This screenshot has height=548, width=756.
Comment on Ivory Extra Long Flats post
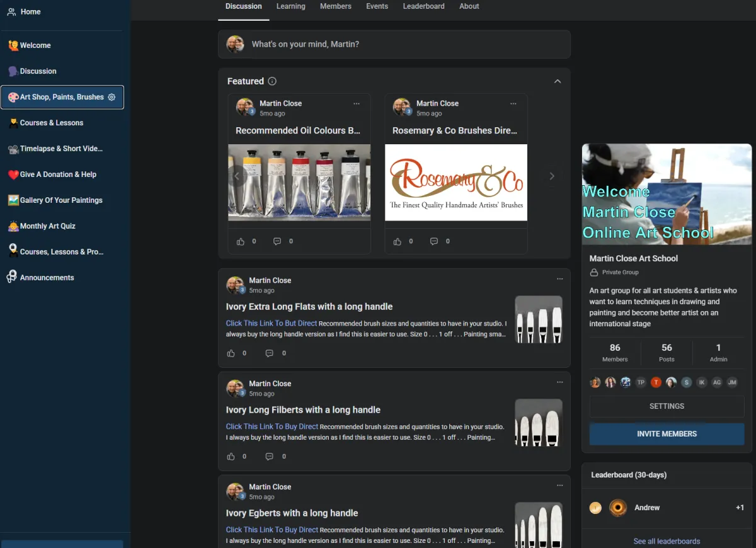[x=269, y=353]
